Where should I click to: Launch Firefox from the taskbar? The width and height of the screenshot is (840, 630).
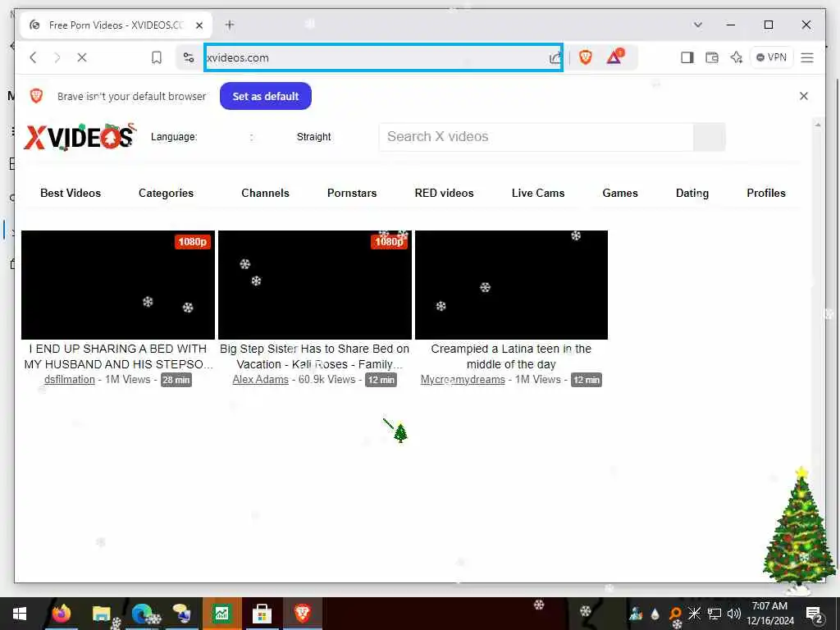pyautogui.click(x=61, y=614)
